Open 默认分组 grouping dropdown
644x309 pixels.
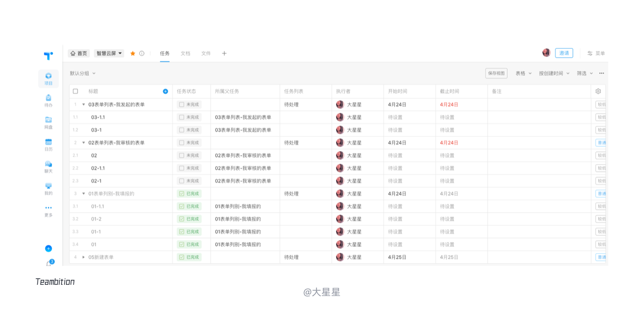click(83, 73)
